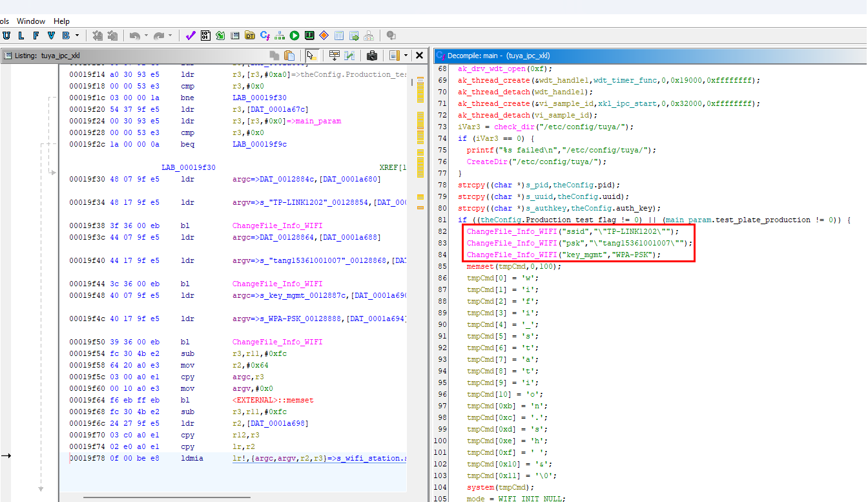Screen dimensions: 868x502
Task: Open the dropdown arrow next to the B navigation button
Action: click(x=77, y=36)
